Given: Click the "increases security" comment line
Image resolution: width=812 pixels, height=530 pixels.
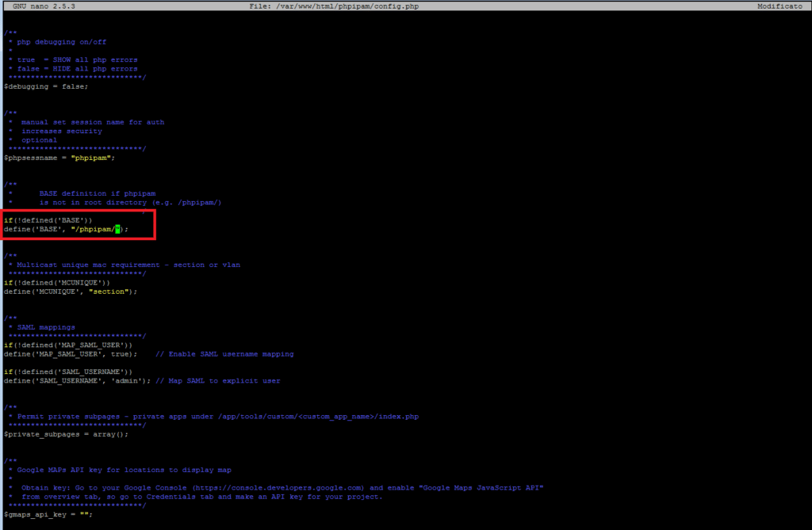Looking at the screenshot, I should click(62, 131).
